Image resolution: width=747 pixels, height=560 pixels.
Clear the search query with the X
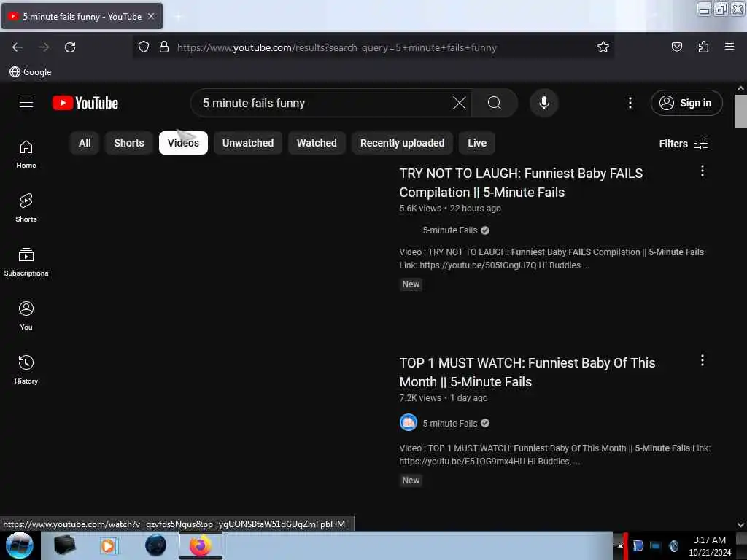460,103
